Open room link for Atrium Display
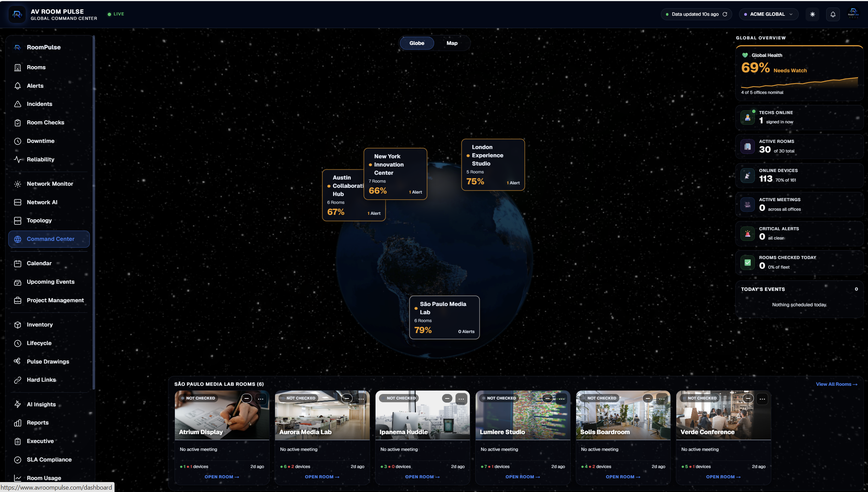Screen dimensions: 868x492 222,477
